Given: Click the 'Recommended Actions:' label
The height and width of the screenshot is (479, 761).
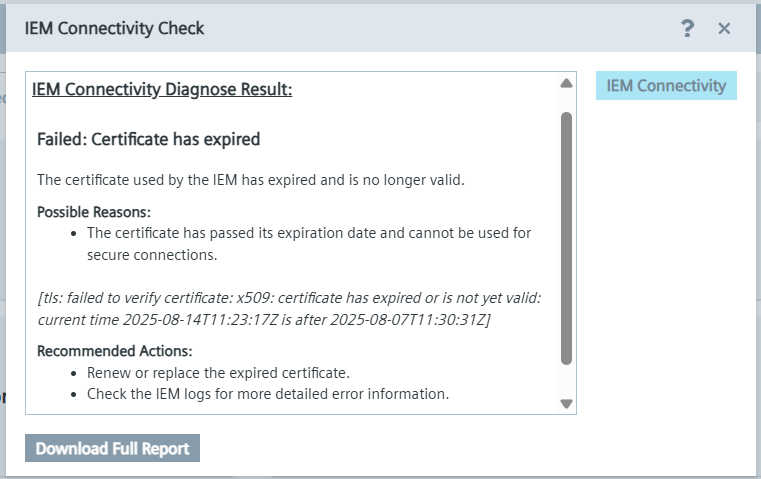Looking at the screenshot, I should pyautogui.click(x=114, y=351).
